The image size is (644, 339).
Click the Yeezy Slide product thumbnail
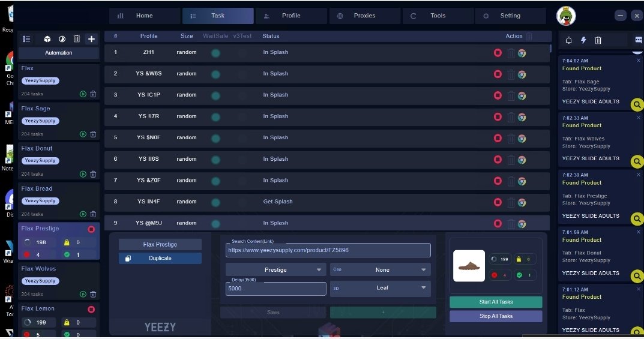[469, 266]
